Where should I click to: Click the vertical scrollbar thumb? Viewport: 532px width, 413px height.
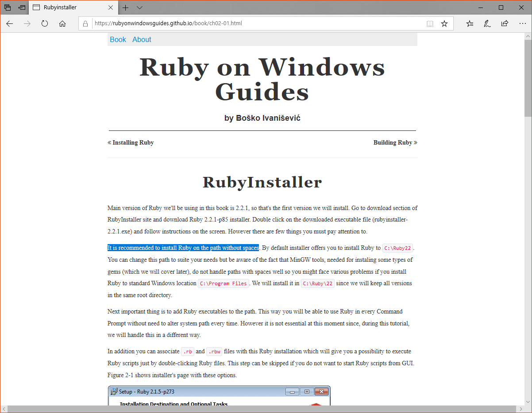click(x=528, y=77)
